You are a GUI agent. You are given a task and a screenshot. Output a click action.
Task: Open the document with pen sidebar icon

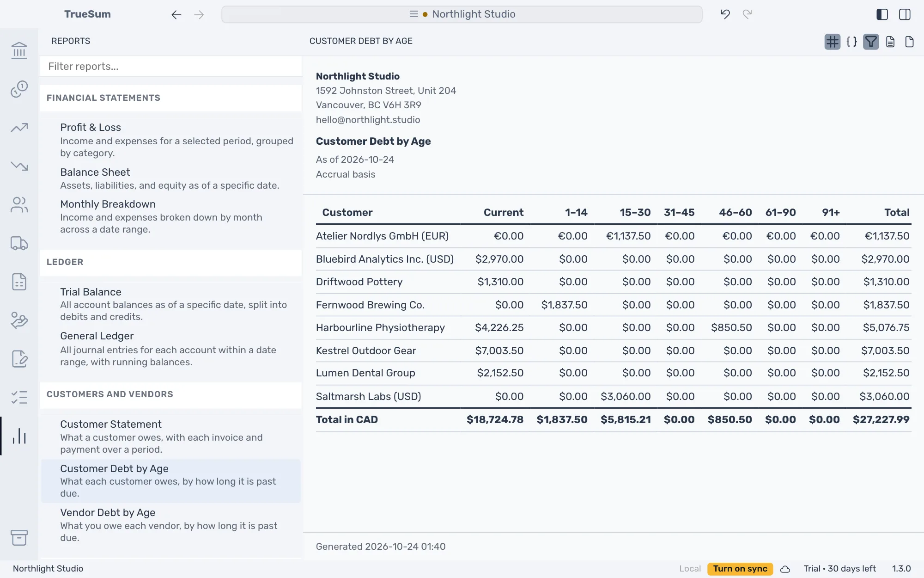[x=19, y=359]
